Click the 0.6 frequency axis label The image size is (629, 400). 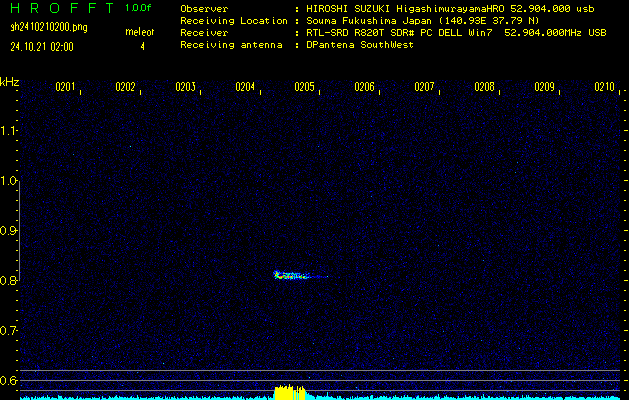click(9, 380)
